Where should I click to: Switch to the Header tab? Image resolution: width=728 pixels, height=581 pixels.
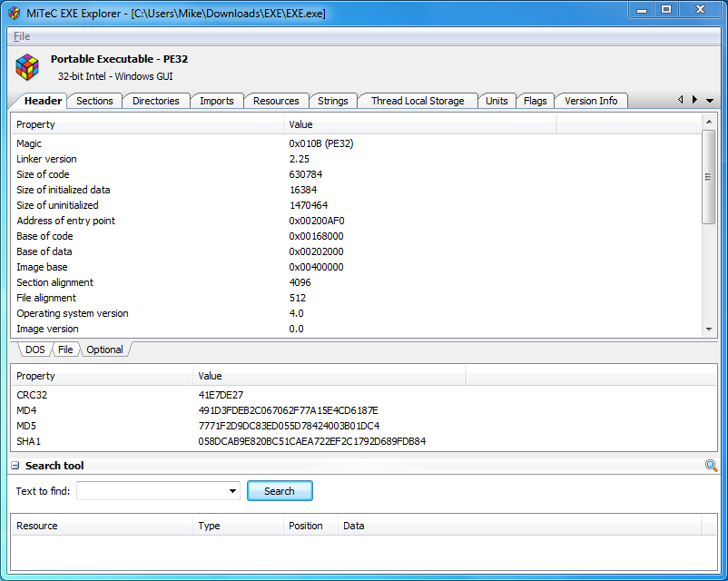tap(43, 101)
